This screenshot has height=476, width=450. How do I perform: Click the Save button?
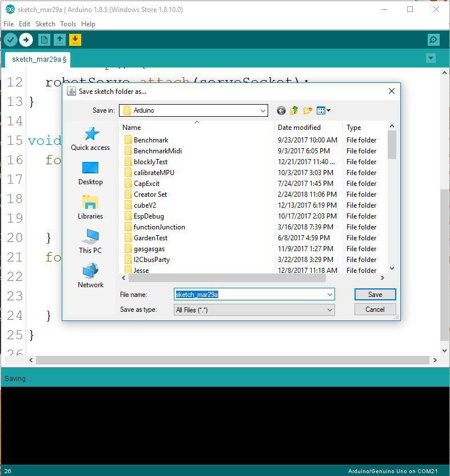(x=375, y=295)
